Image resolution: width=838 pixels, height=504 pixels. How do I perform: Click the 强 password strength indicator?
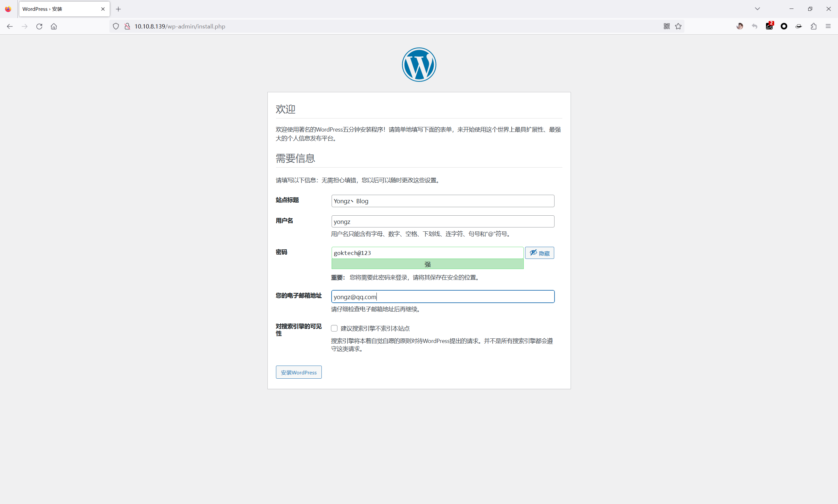point(427,264)
